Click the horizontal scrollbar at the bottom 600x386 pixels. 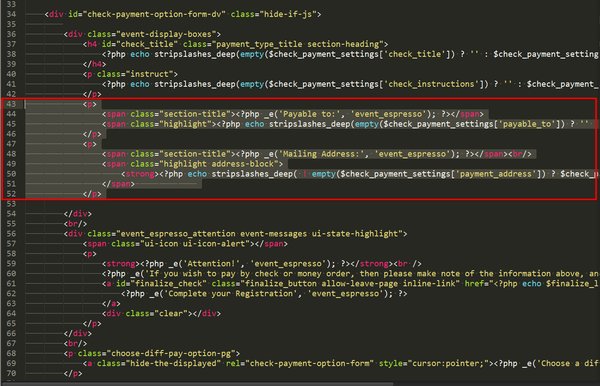pos(198,384)
